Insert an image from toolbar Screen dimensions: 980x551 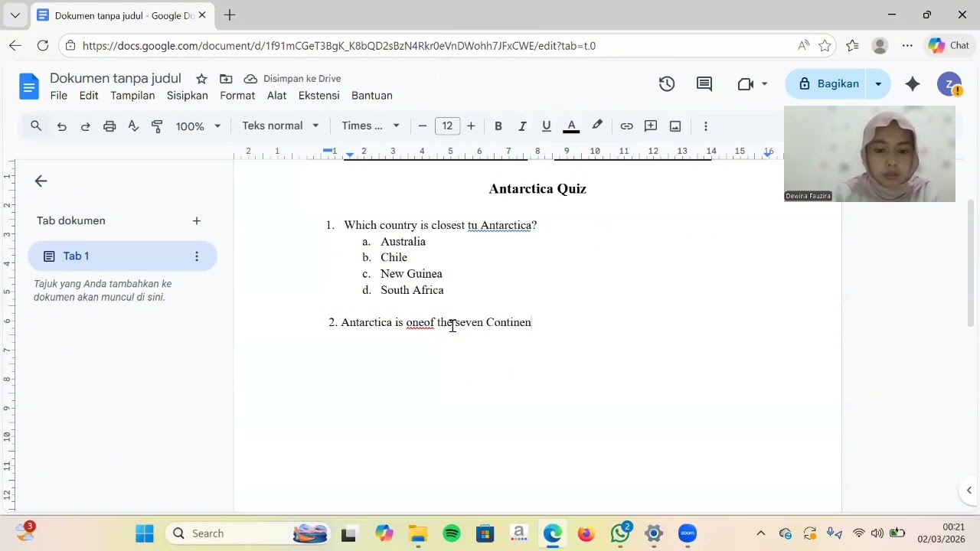pyautogui.click(x=675, y=126)
